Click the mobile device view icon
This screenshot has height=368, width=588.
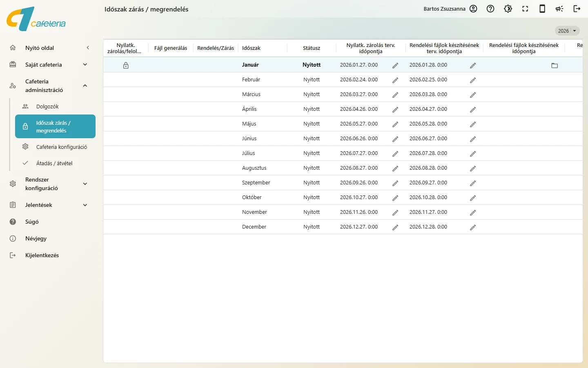pyautogui.click(x=542, y=9)
